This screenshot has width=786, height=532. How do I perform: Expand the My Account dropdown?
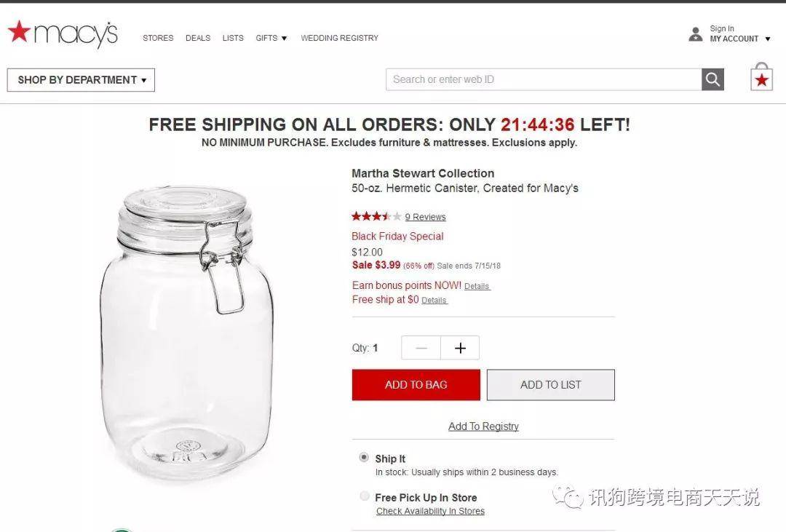pos(740,39)
